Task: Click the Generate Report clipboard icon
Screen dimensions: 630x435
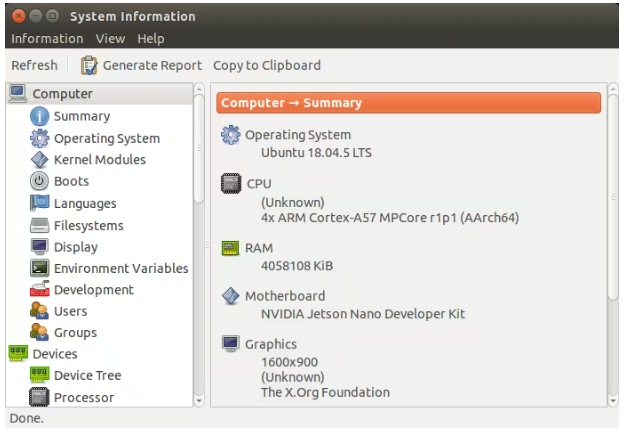Action: pyautogui.click(x=90, y=65)
